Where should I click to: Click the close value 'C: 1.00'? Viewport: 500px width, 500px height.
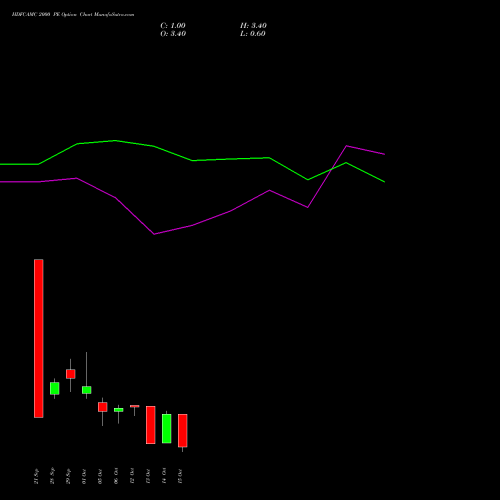point(173,26)
